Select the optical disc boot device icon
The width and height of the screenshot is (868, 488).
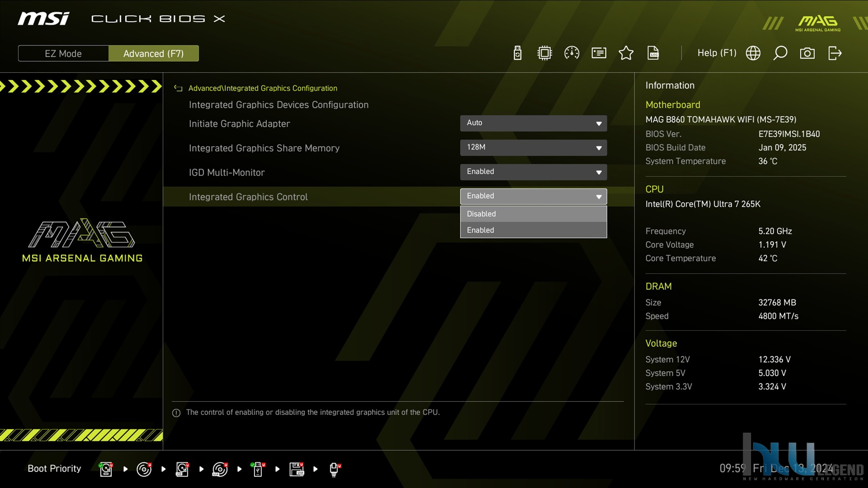144,469
